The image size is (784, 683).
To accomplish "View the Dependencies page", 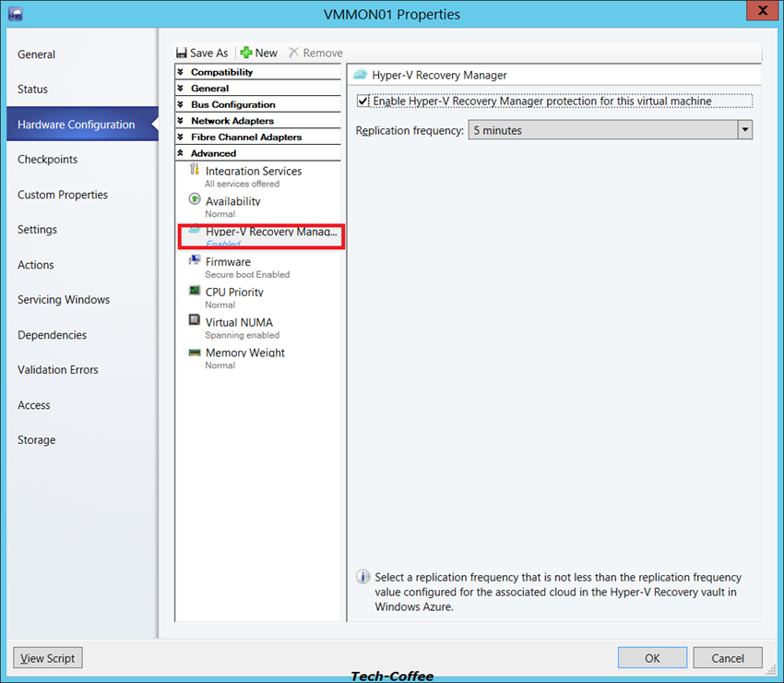I will point(52,335).
